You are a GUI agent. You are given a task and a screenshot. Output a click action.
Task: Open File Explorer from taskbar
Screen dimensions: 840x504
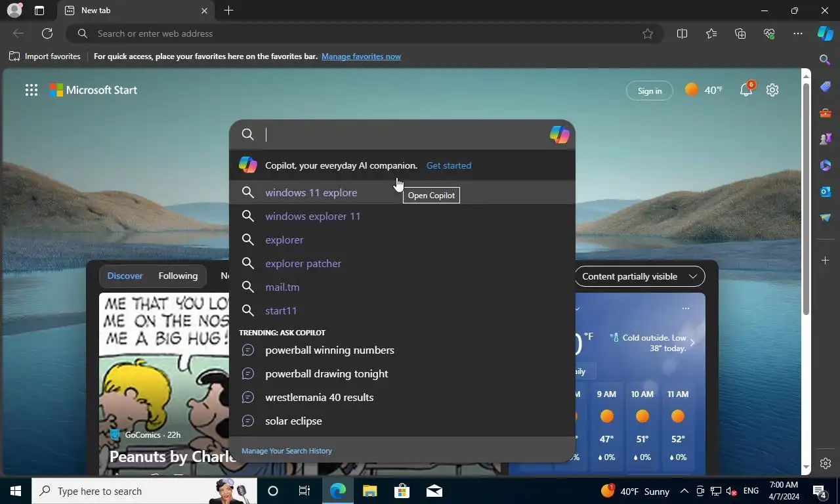click(370, 491)
